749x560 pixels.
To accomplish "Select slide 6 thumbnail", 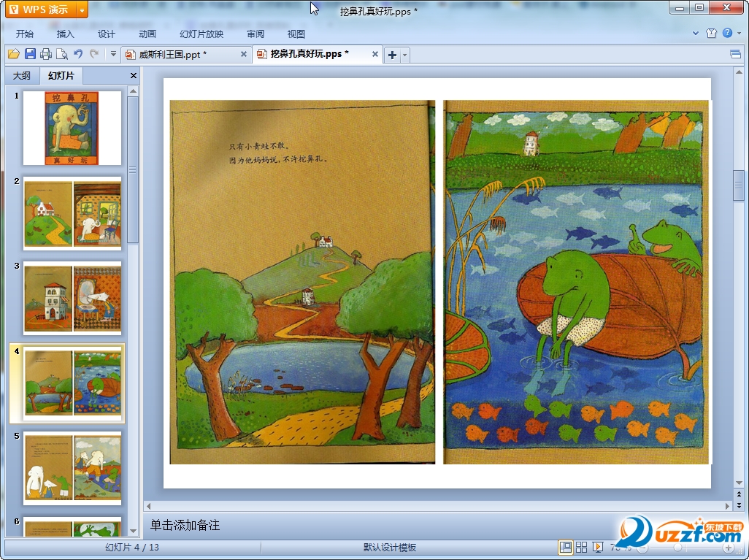I will (x=72, y=526).
